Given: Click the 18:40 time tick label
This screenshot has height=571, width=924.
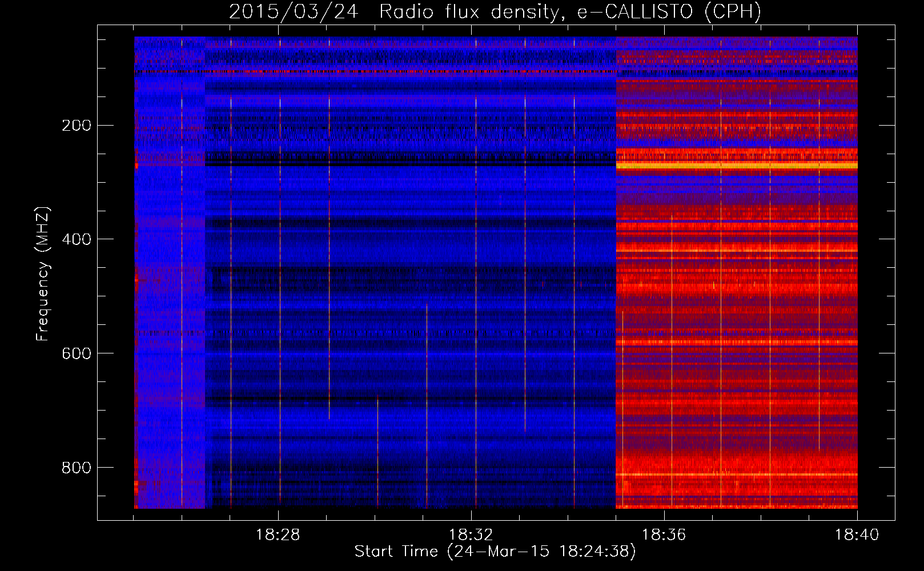Looking at the screenshot, I should [857, 535].
